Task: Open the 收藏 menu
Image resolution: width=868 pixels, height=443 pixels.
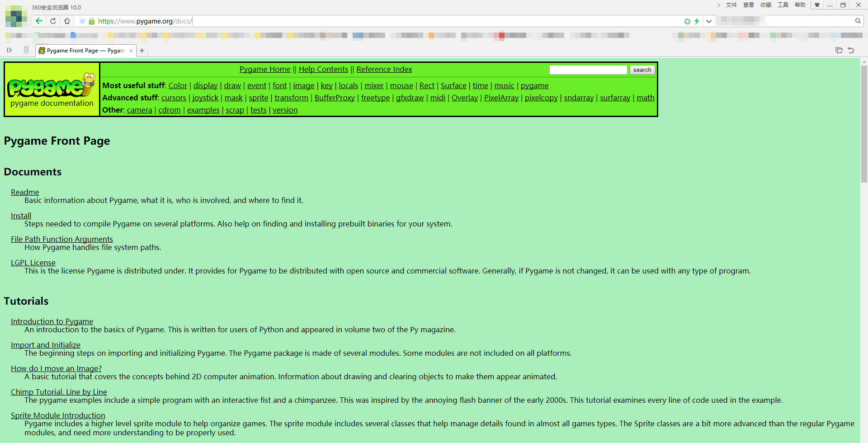Action: pos(766,5)
